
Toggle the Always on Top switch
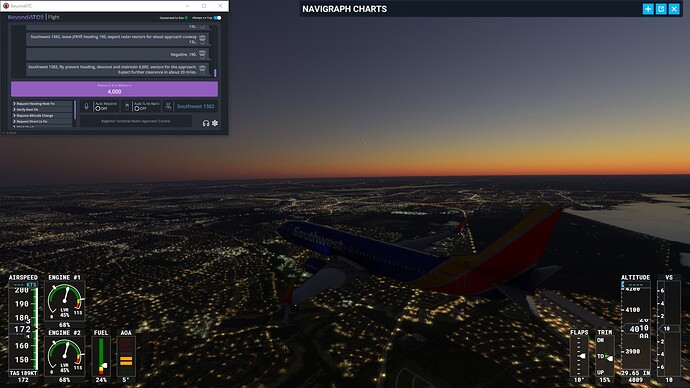point(217,18)
